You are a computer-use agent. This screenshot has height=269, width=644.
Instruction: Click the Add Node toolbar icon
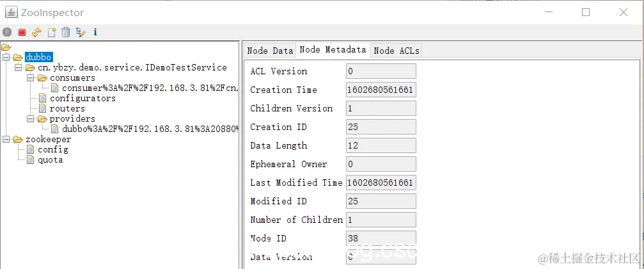pos(52,31)
